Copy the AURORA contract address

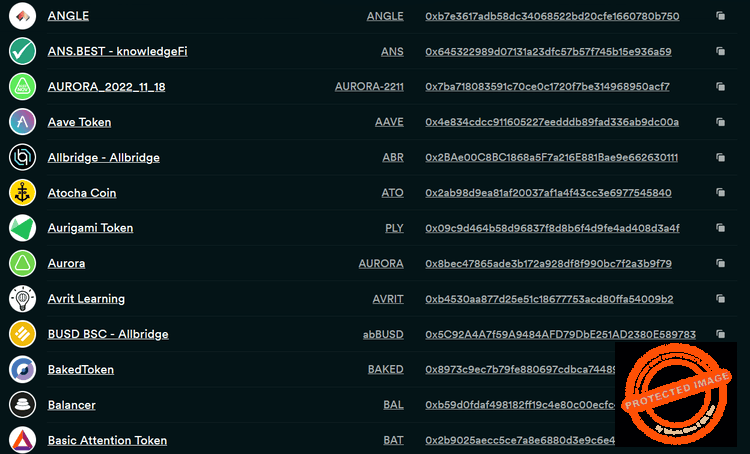coord(720,263)
